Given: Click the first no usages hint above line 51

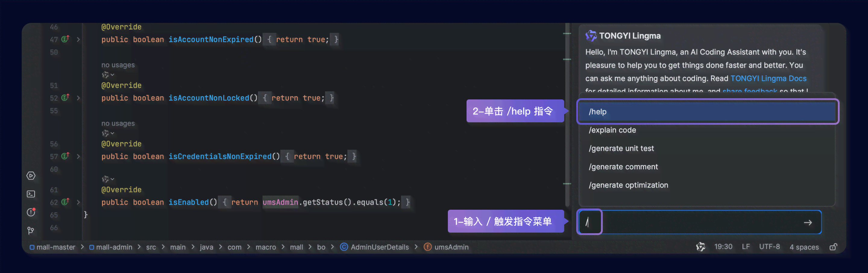Looking at the screenshot, I should click(118, 65).
